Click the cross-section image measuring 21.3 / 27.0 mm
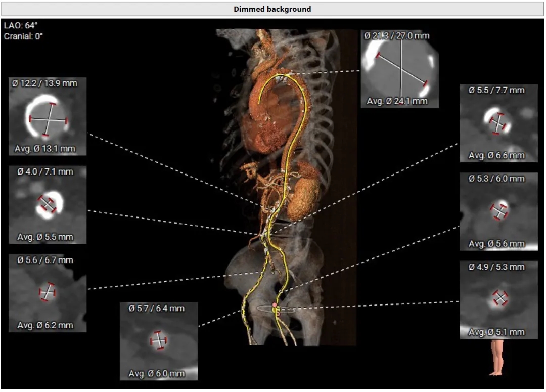Screen dimensions: 546x392 (x=400, y=69)
